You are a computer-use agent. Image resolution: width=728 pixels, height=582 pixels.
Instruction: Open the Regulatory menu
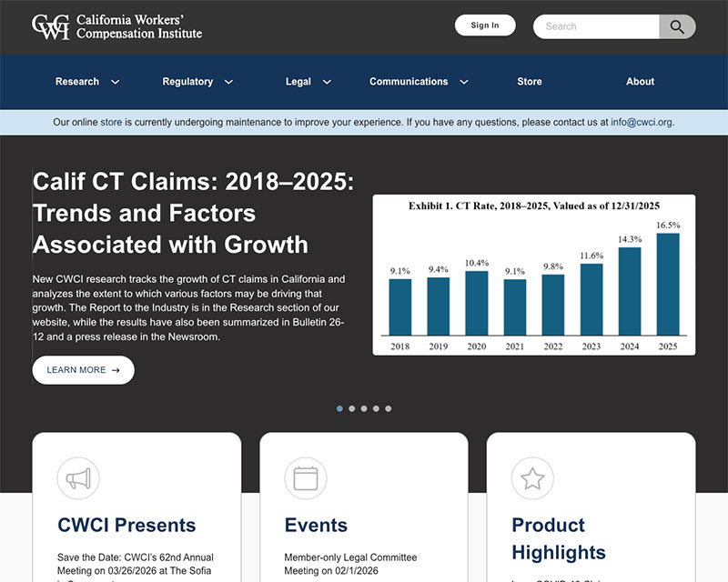pos(187,82)
